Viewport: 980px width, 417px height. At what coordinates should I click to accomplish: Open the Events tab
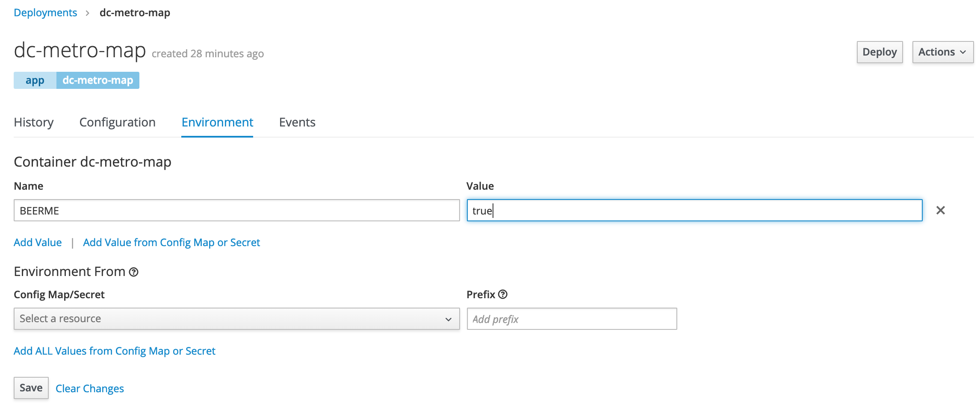coord(297,122)
